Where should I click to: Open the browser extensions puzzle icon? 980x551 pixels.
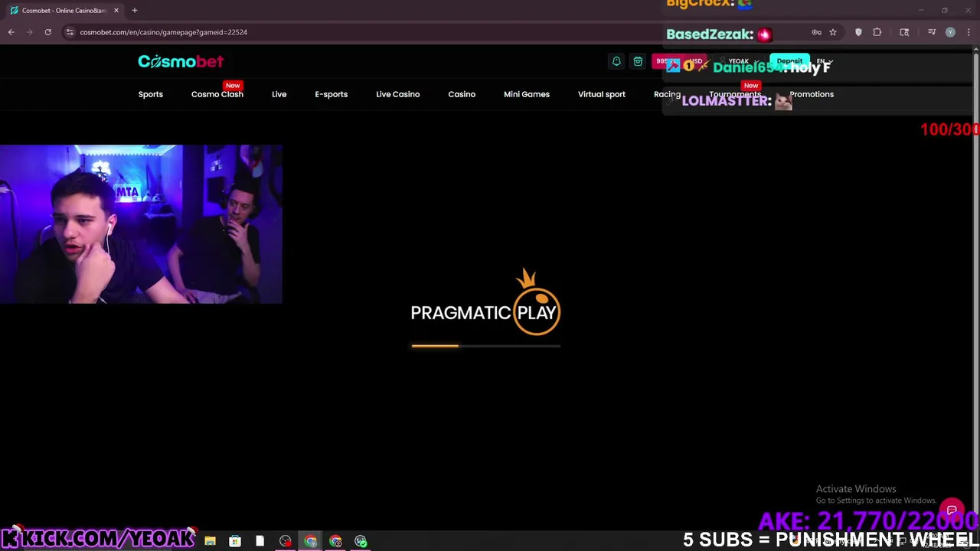coord(877,32)
